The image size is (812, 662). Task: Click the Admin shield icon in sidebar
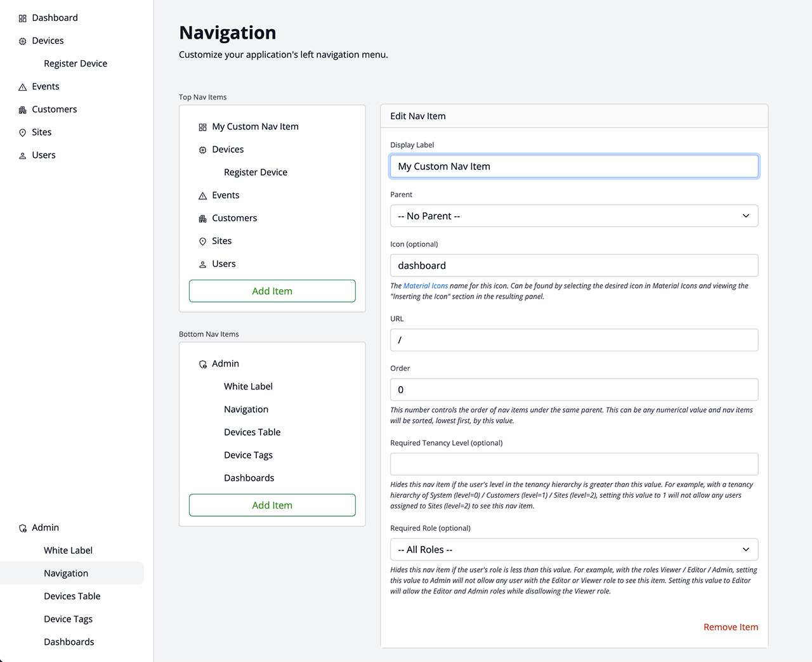point(23,528)
